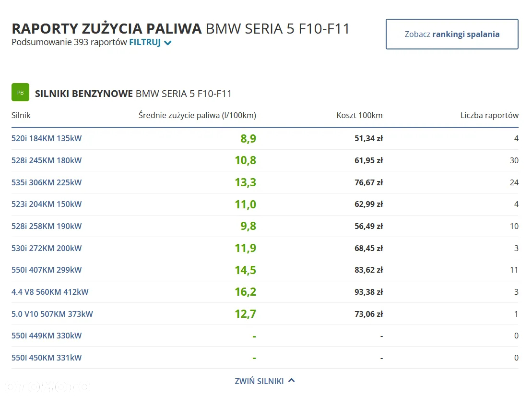The height and width of the screenshot is (397, 532).
Task: Select the Liczba raportów column header
Action: pos(489,116)
